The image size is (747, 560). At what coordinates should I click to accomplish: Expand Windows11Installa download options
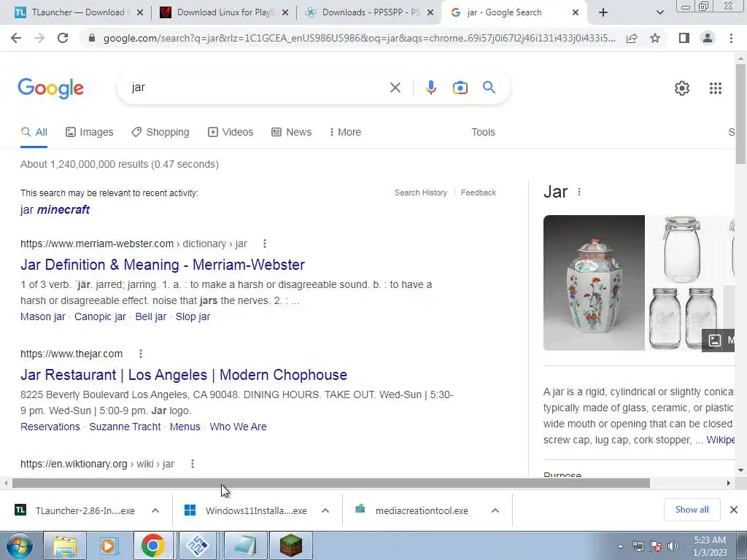[x=325, y=510]
